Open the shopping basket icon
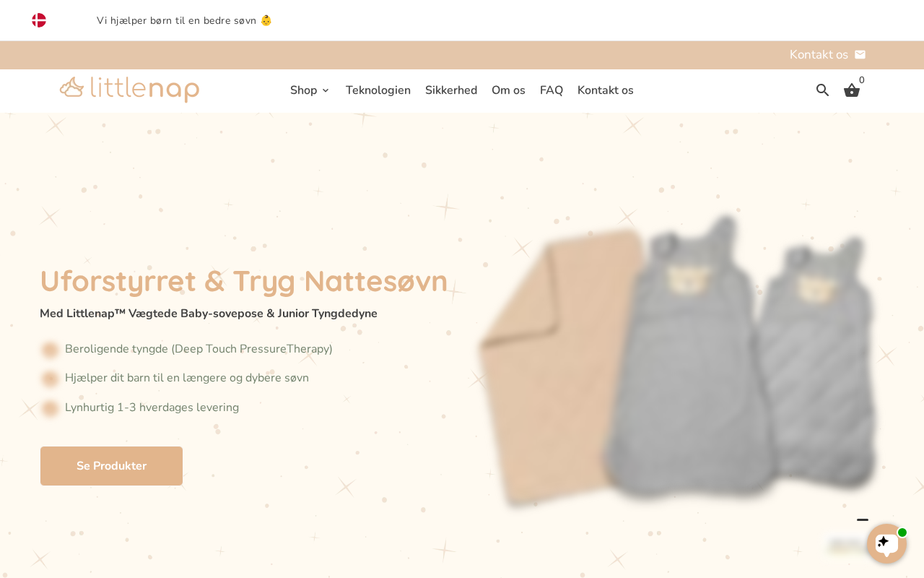924x578 pixels. (x=852, y=90)
